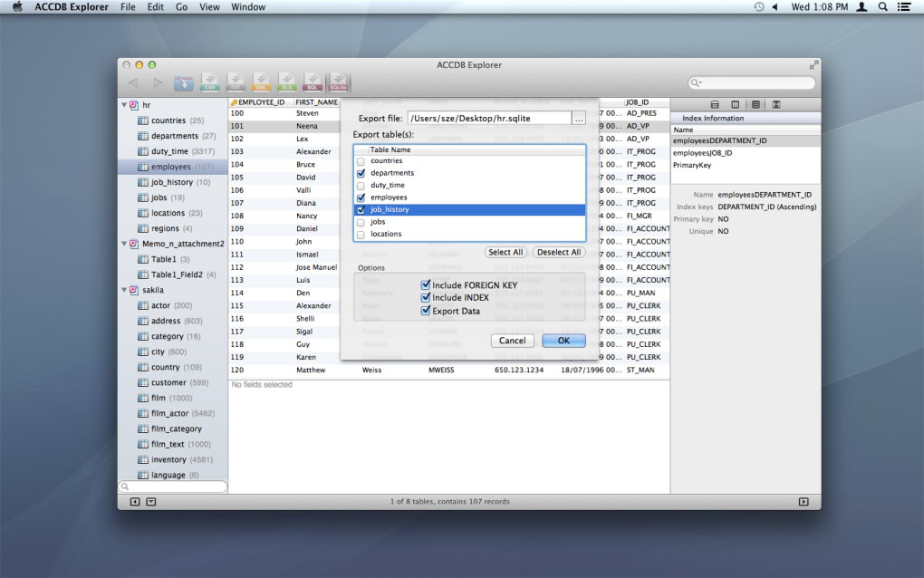The width and height of the screenshot is (924, 578).
Task: Click the Deselect All button
Action: pos(559,252)
